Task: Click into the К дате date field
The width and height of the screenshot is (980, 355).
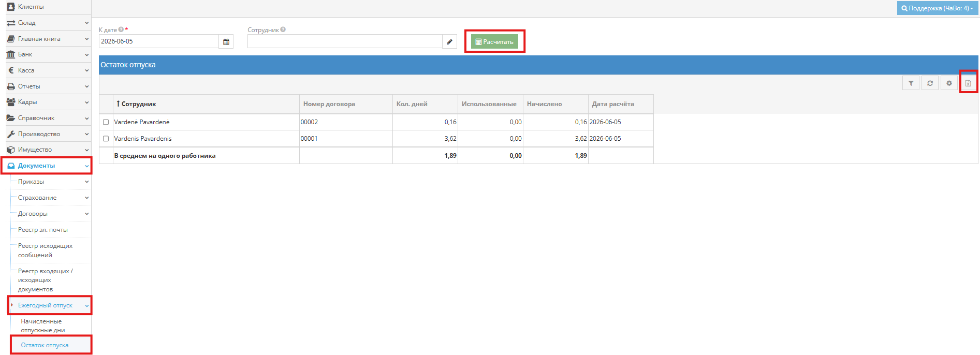Action: coord(159,41)
